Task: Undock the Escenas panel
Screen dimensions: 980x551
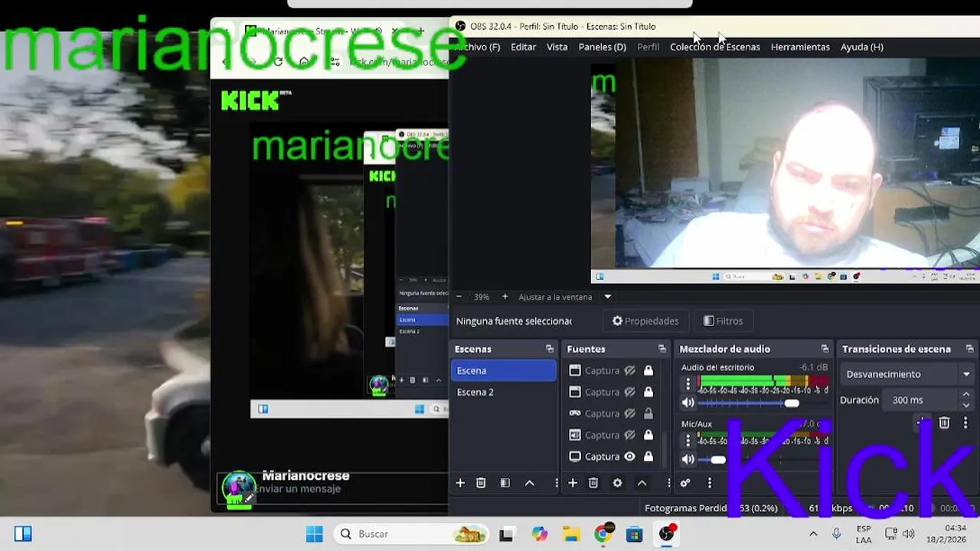Action: [550, 349]
